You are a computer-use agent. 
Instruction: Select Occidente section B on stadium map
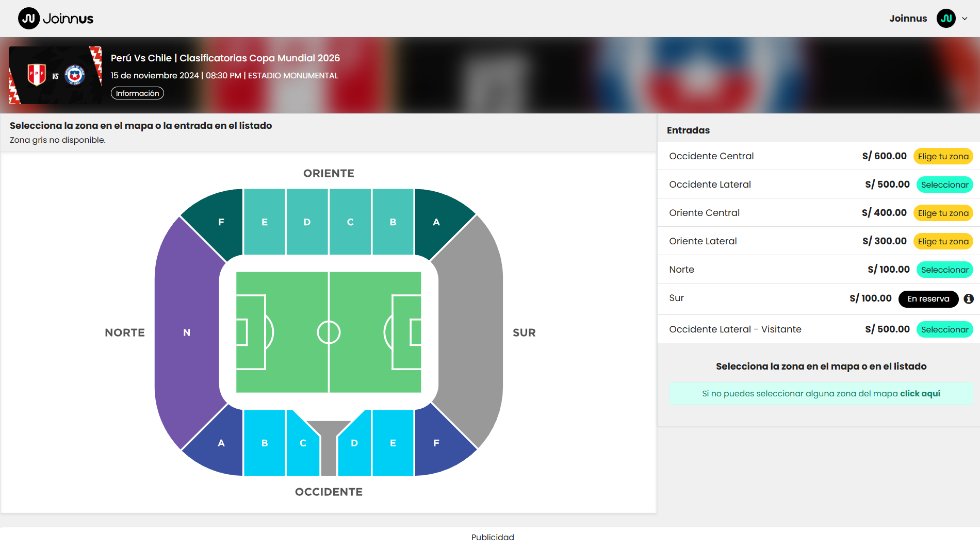(x=264, y=443)
